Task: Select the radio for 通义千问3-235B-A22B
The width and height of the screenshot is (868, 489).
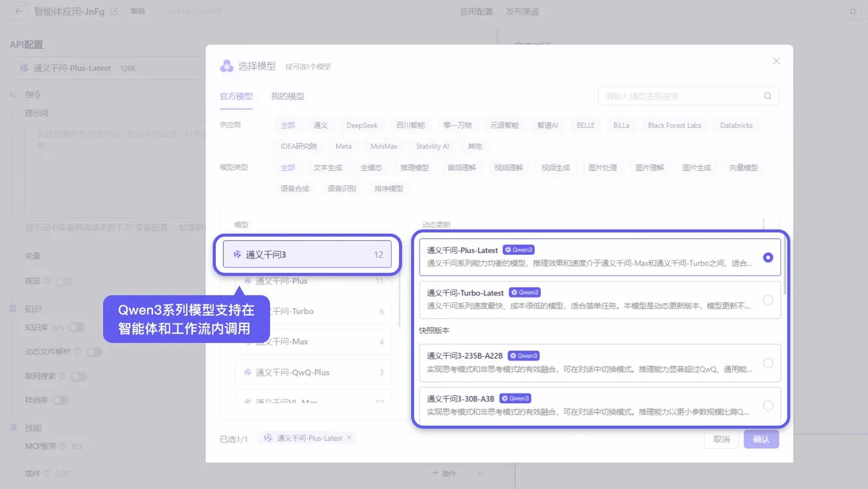Action: pyautogui.click(x=768, y=363)
